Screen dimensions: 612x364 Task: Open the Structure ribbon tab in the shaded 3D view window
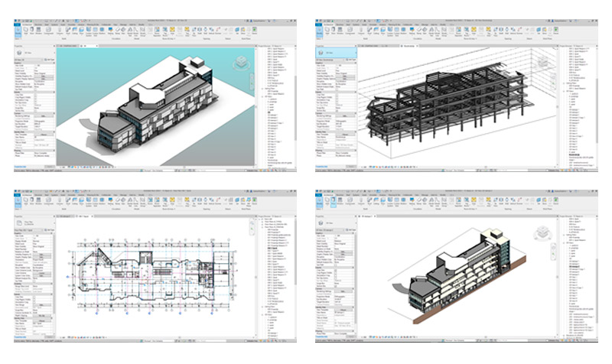pos(39,25)
